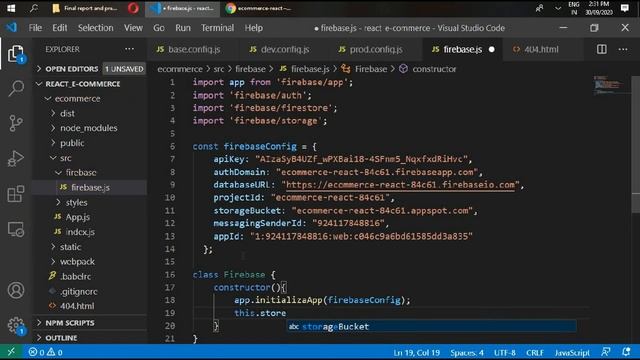Image resolution: width=640 pixels, height=360 pixels.
Task: Open the Accounts menu icon
Action: [x=16, y=290]
